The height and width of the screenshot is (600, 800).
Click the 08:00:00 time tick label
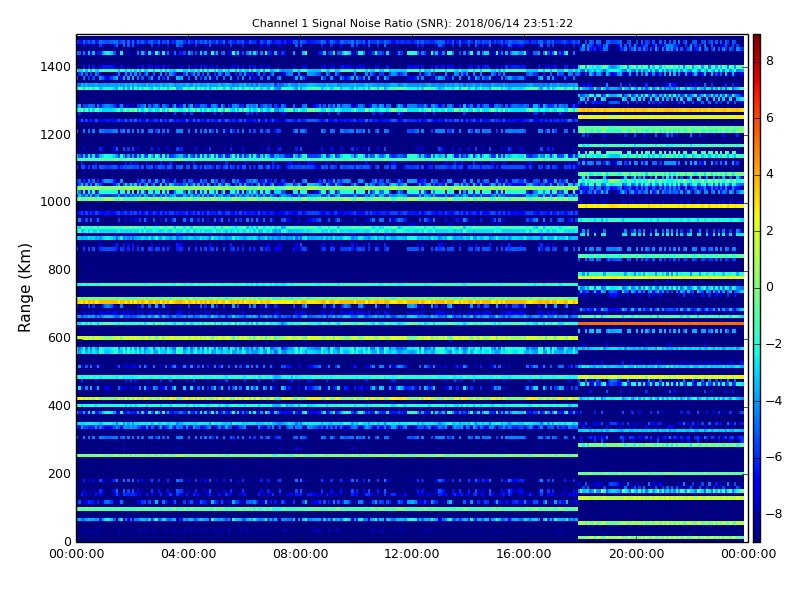click(301, 554)
